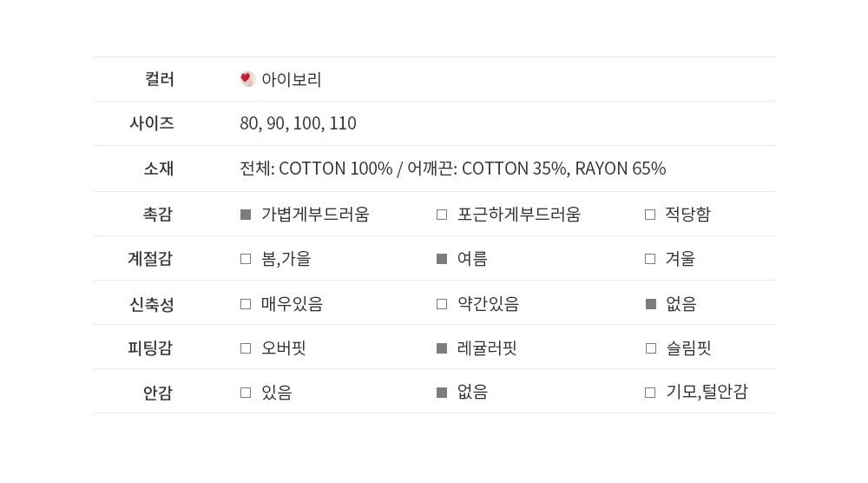This screenshot has width=868, height=483.
Task: Select the 없음 elasticity checkbox
Action: click(x=650, y=304)
